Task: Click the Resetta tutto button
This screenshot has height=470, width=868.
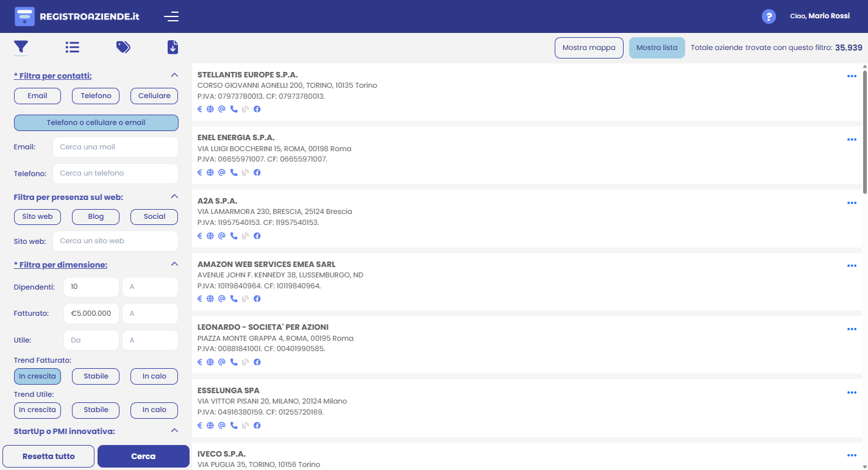Action: [x=49, y=456]
